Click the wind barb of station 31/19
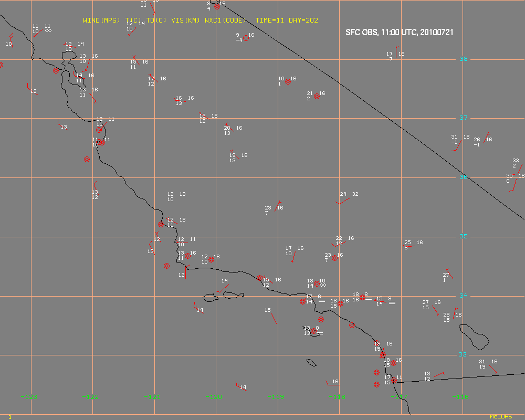Viewport: 525px width, 420px height. [x=493, y=370]
